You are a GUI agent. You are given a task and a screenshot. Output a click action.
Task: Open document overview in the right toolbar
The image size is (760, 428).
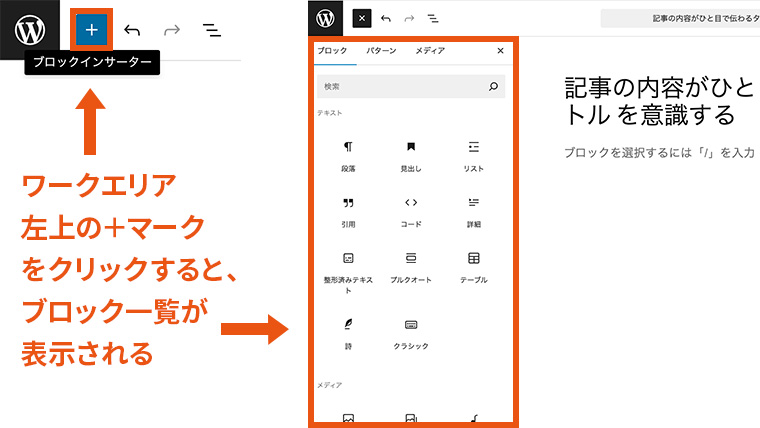coord(433,18)
